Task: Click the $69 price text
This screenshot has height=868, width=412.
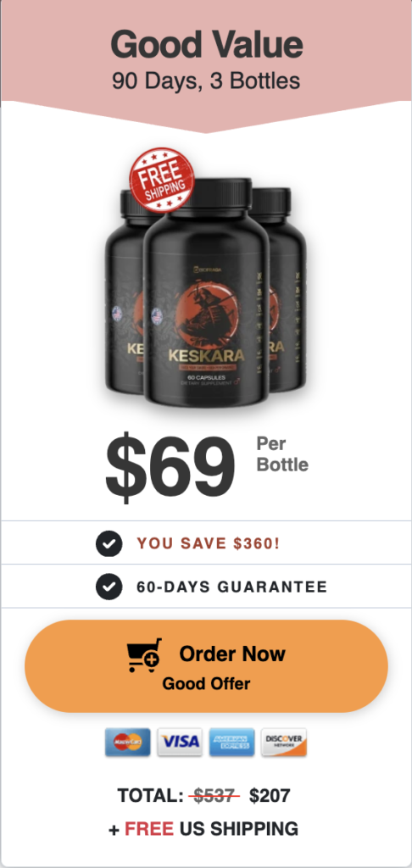Action: tap(170, 465)
